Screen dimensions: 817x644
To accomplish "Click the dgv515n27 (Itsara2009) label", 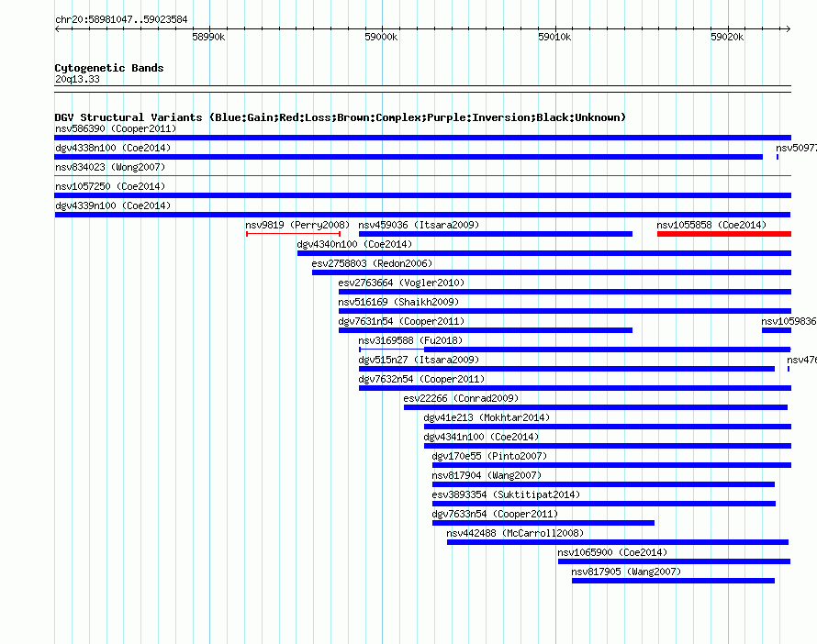I will click(419, 360).
